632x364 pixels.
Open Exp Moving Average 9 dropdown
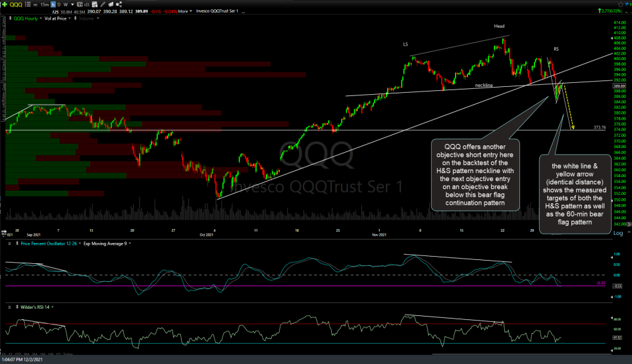pos(130,244)
